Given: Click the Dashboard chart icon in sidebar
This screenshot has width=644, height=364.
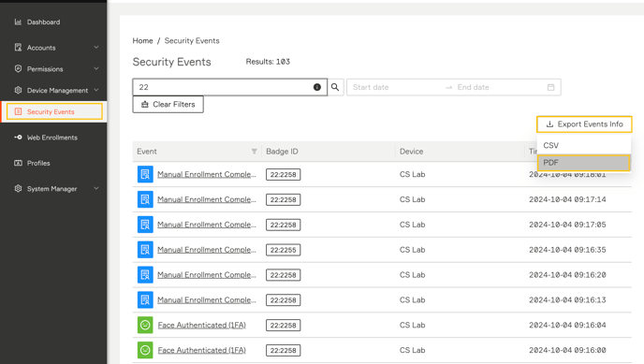Looking at the screenshot, I should click(18, 22).
